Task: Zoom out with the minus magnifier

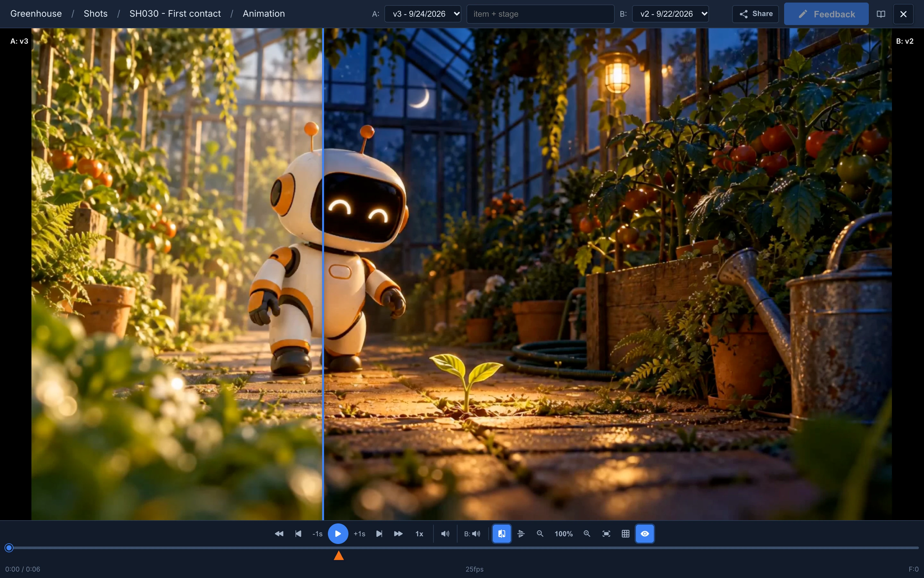Action: [x=540, y=534]
